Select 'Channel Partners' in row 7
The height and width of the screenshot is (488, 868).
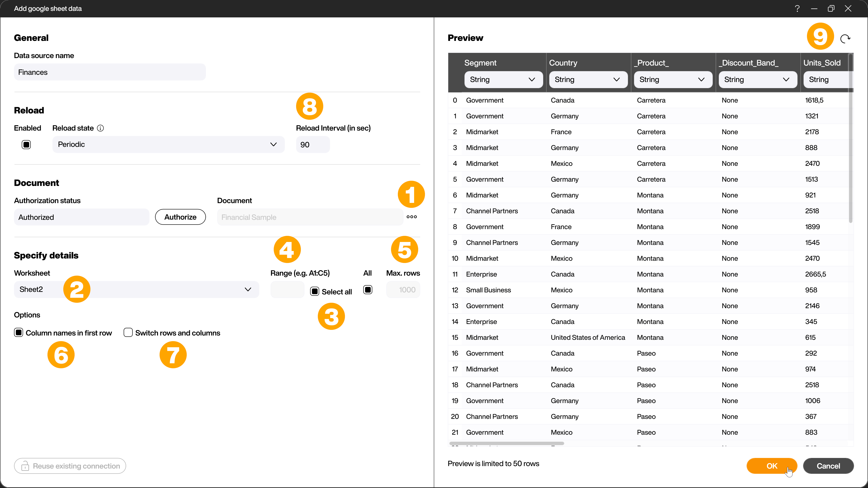pyautogui.click(x=492, y=211)
